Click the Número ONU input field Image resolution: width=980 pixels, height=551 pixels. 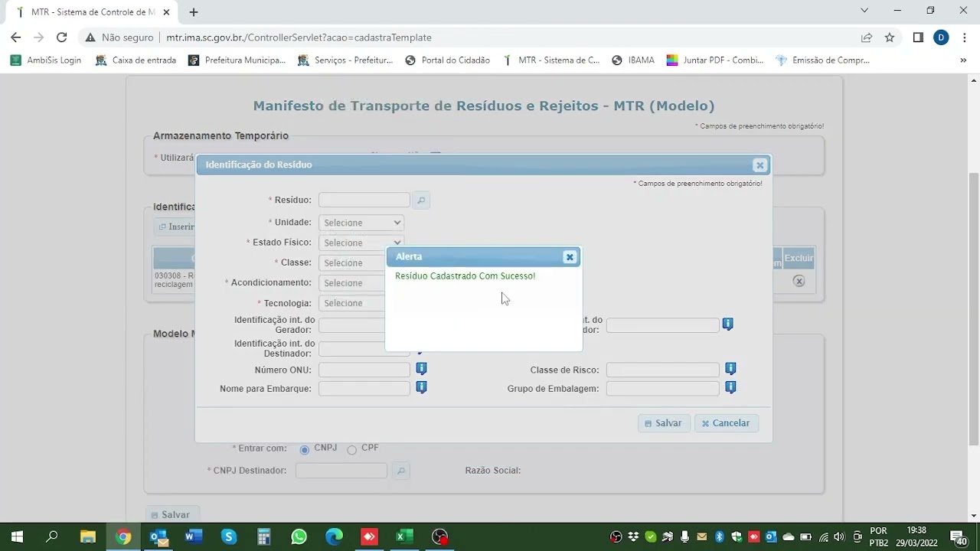[364, 370]
